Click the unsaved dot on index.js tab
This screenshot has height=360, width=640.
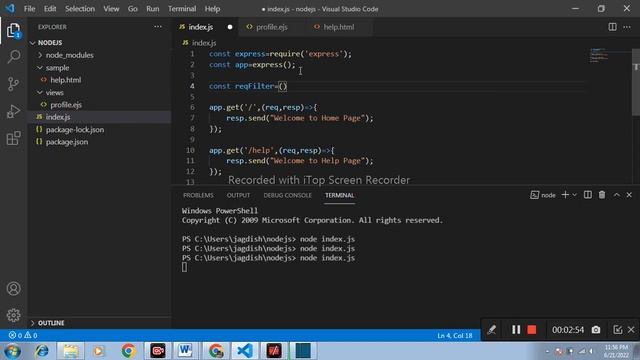tap(230, 27)
